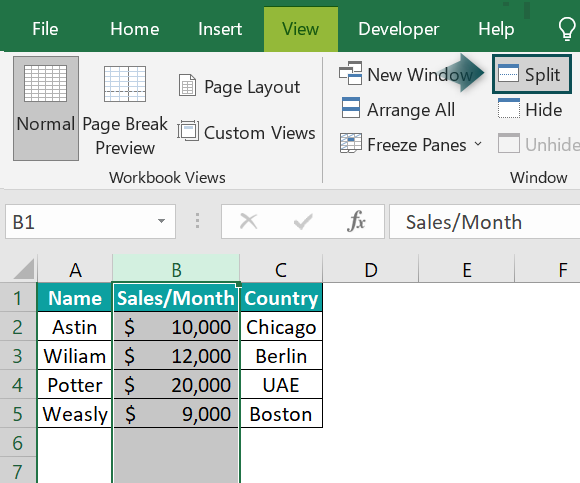Click the Name header cell
Image resolution: width=580 pixels, height=483 pixels.
[x=75, y=298]
